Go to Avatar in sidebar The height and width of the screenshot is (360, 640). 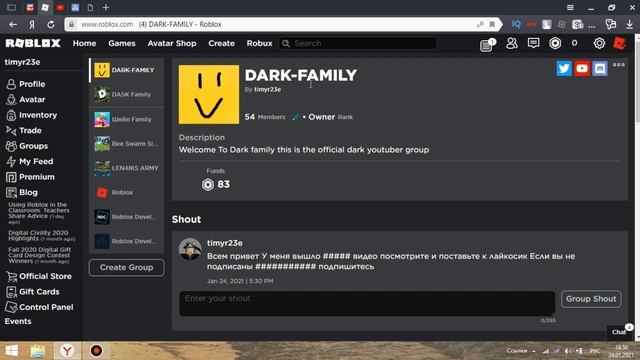pos(25,100)
